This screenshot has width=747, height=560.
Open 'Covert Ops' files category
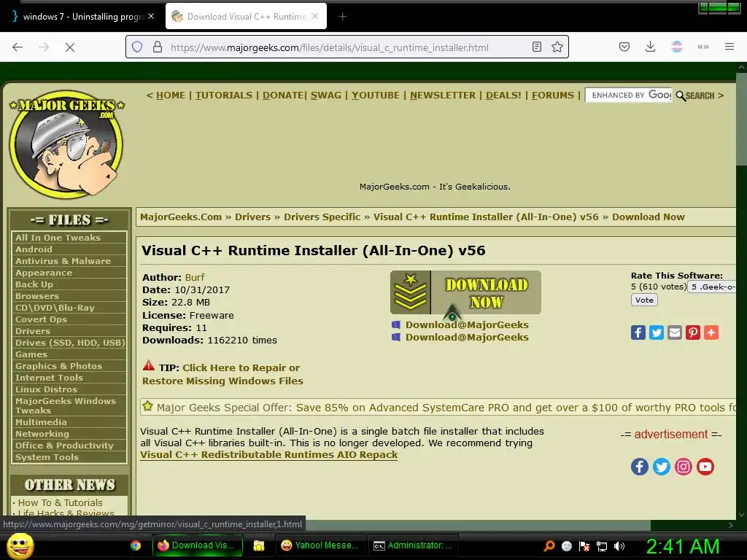pos(41,319)
